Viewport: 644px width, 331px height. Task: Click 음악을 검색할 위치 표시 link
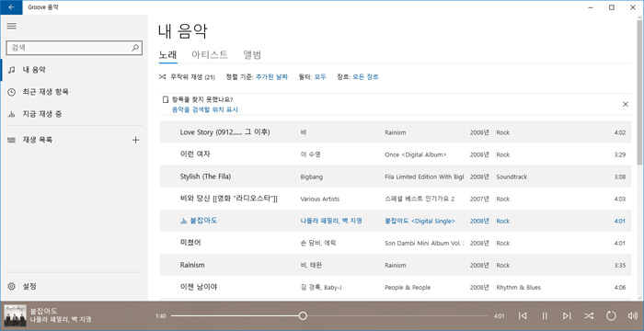(x=205, y=109)
